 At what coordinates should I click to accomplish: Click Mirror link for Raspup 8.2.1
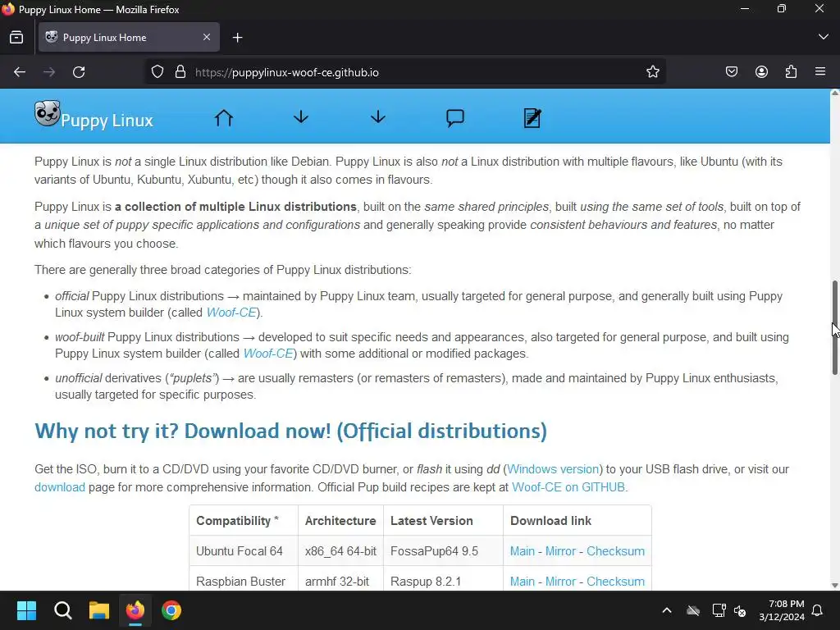pos(560,582)
